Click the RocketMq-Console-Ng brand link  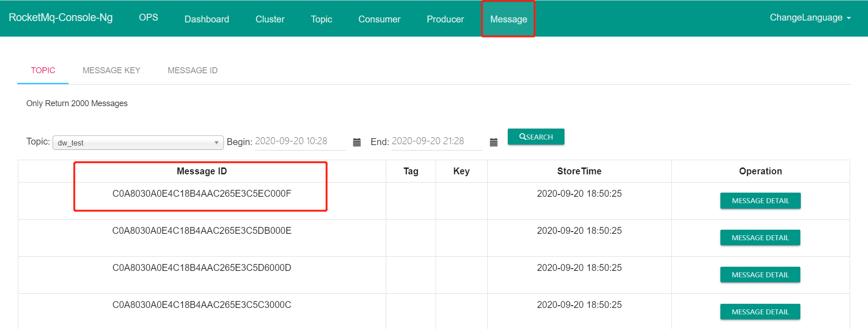point(61,17)
